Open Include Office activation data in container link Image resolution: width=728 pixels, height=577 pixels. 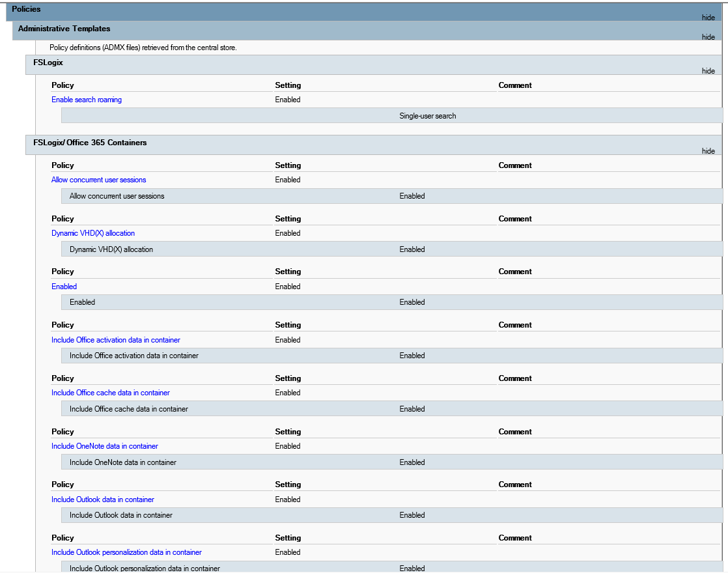116,340
